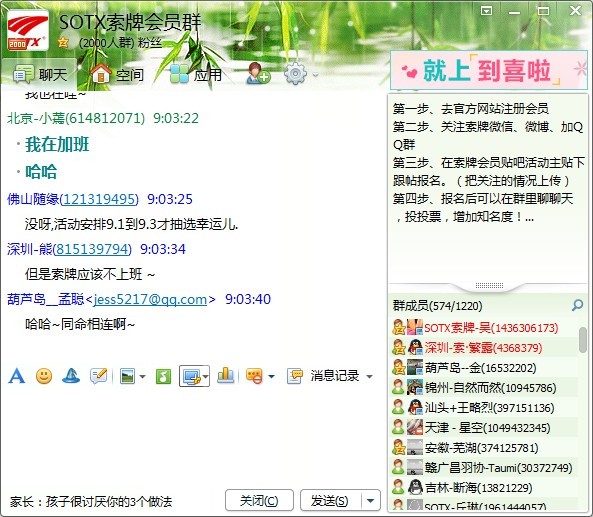Screen dimensions: 593x517
Task: Click the group vote bar chart icon
Action: [225, 375]
